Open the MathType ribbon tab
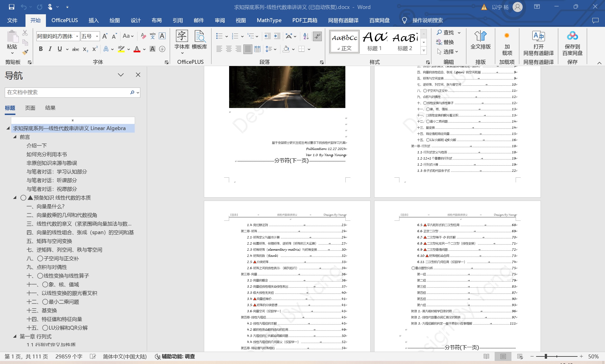Image resolution: width=605 pixels, height=364 pixels. [269, 20]
